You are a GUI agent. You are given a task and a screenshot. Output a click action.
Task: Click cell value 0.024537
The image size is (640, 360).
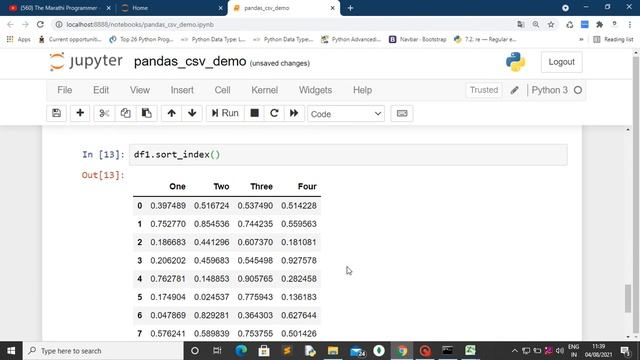click(x=211, y=297)
